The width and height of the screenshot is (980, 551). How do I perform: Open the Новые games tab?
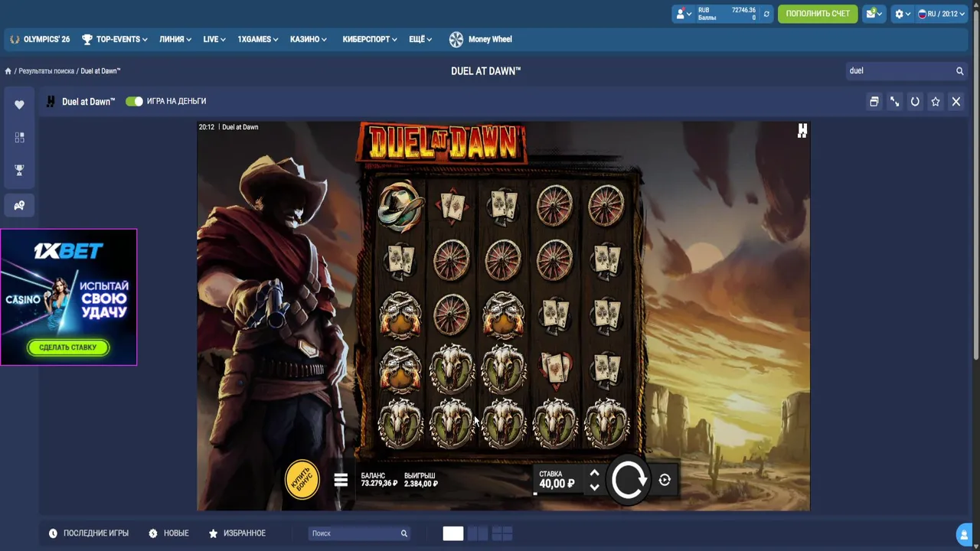pos(168,533)
